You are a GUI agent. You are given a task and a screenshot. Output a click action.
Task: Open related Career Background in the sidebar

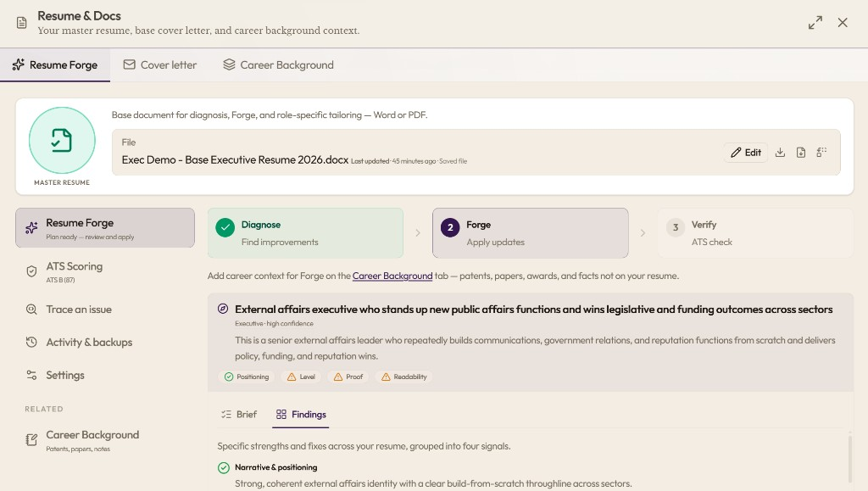coord(105,440)
